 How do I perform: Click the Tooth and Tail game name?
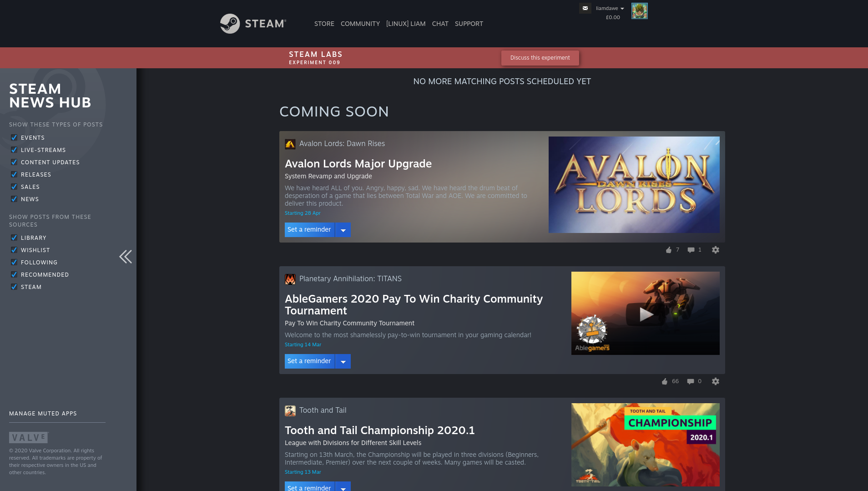click(323, 410)
